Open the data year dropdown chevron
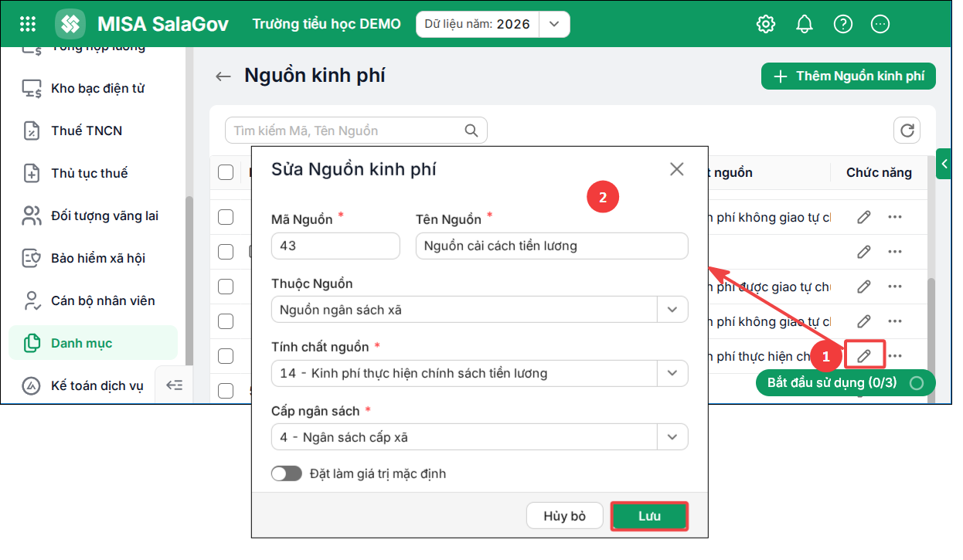 [554, 24]
